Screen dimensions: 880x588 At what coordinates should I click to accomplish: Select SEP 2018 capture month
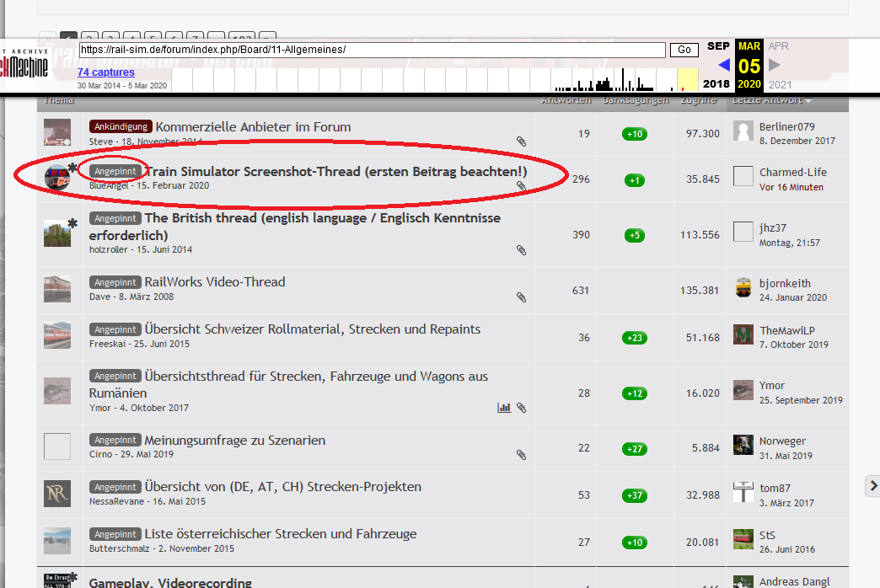point(718,46)
